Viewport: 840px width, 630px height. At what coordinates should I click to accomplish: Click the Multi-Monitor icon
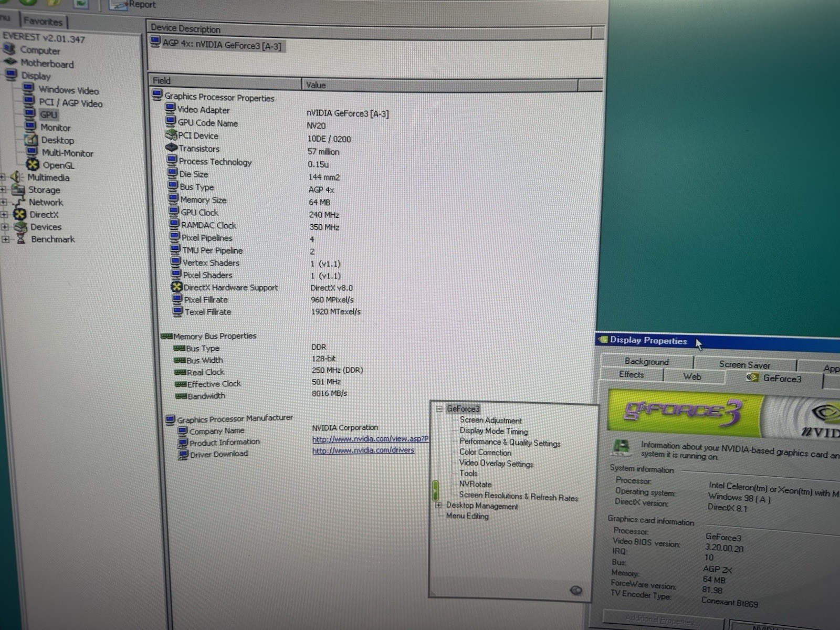(32, 152)
